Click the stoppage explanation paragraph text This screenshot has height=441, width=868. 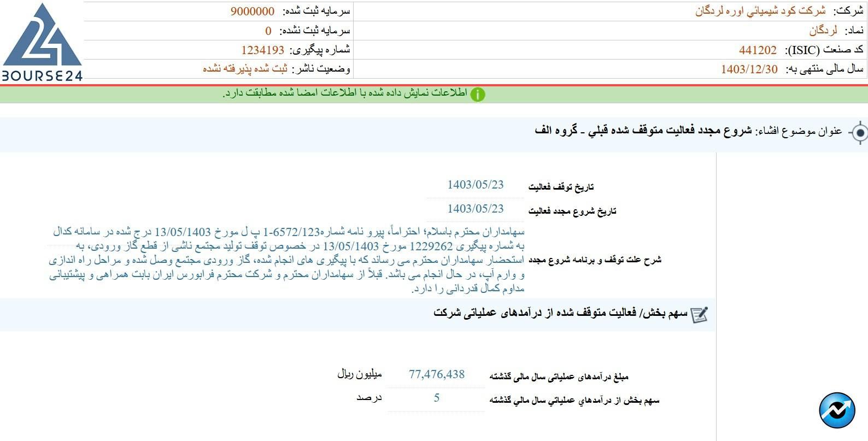pos(287,260)
